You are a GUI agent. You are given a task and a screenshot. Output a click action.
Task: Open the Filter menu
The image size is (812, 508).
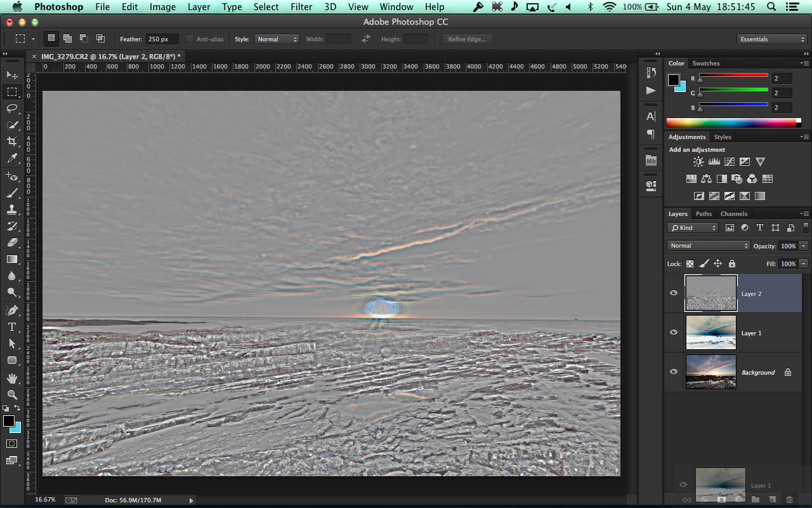tap(301, 7)
